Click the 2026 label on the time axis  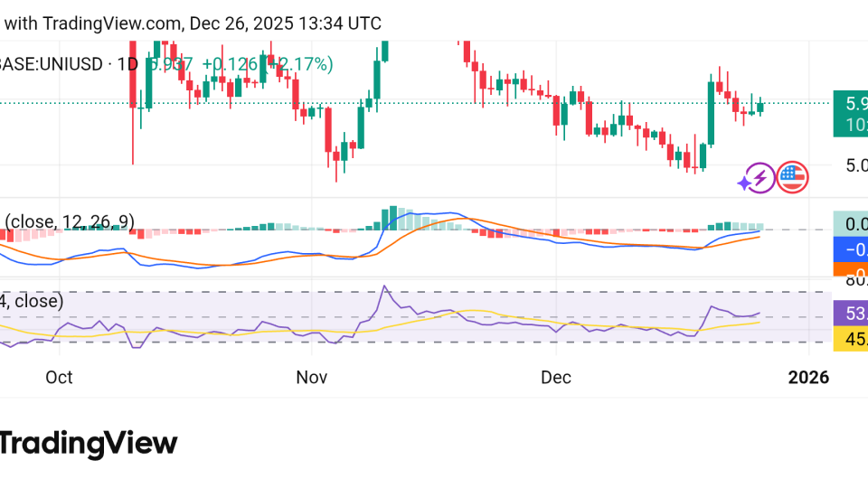(808, 377)
